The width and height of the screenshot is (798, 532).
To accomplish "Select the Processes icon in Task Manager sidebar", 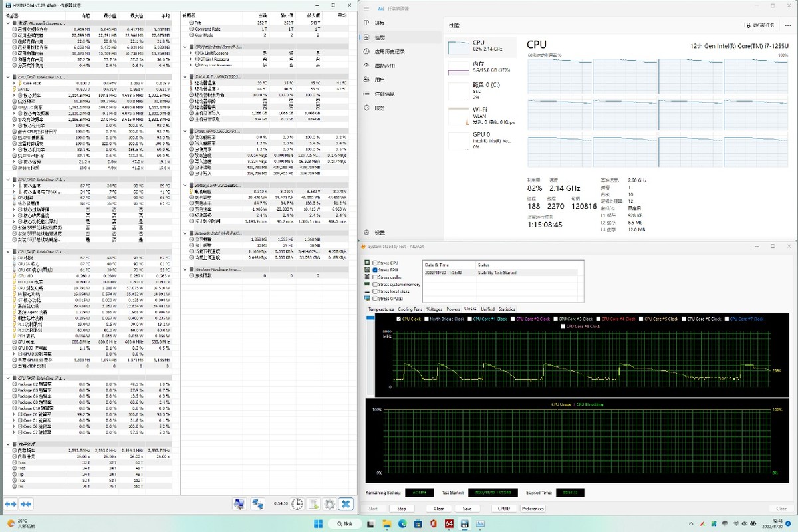I will tap(367, 24).
